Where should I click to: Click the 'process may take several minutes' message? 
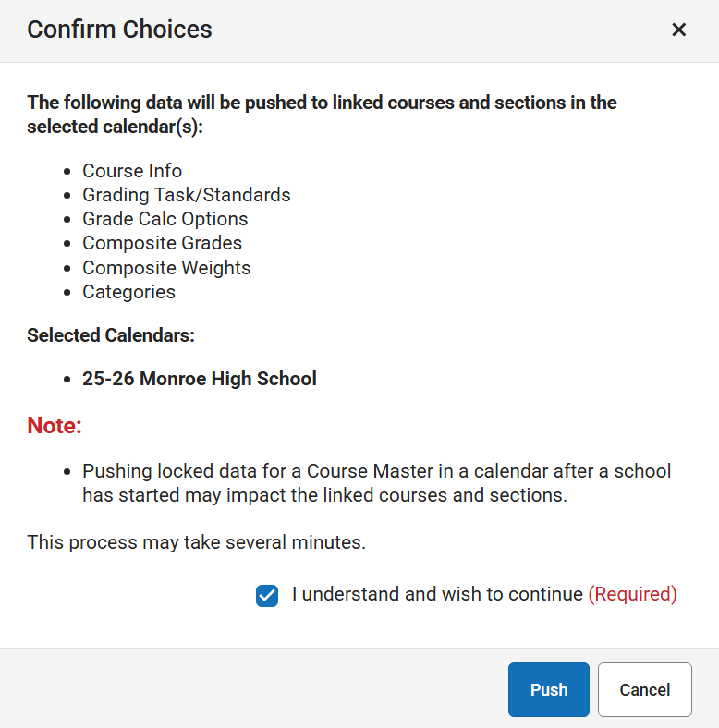point(196,542)
